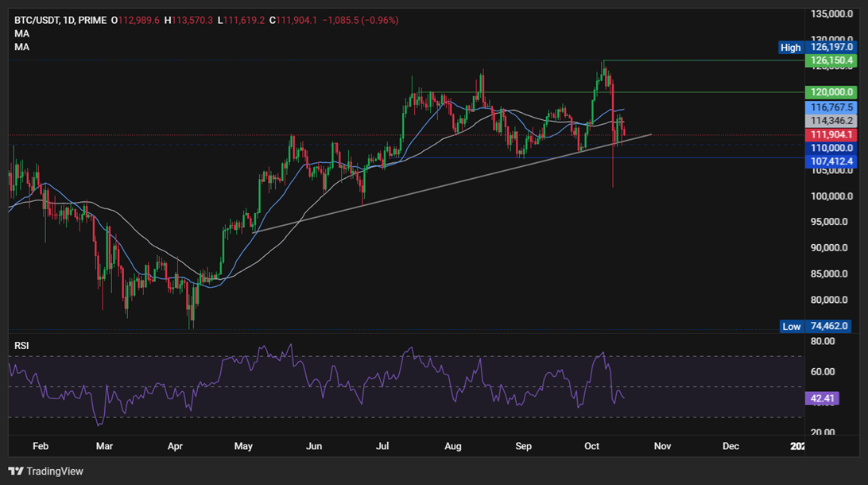Click the TradingView logo
This screenshot has height=485, width=868.
pyautogui.click(x=45, y=471)
